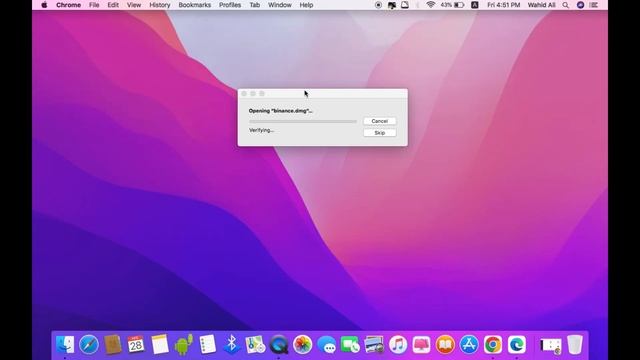This screenshot has height=360, width=640.
Task: Click the screen recording status icon
Action: point(378,5)
